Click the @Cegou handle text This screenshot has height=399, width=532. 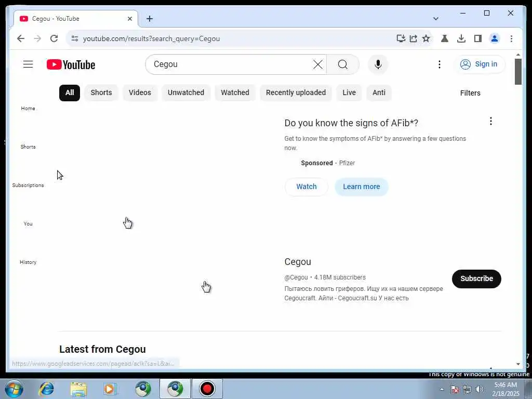pos(296,277)
